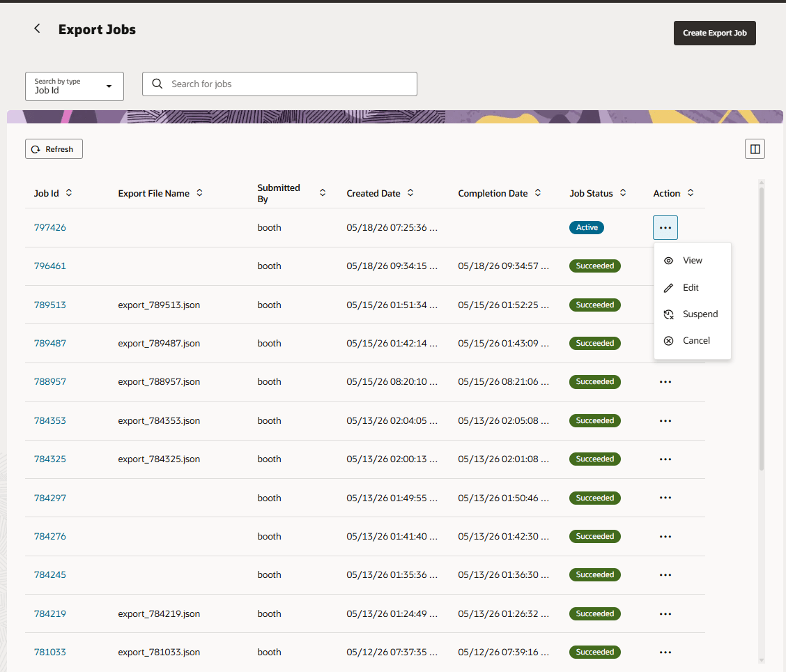Open the actions menu for job 788957
The width and height of the screenshot is (786, 672).
[x=665, y=381]
